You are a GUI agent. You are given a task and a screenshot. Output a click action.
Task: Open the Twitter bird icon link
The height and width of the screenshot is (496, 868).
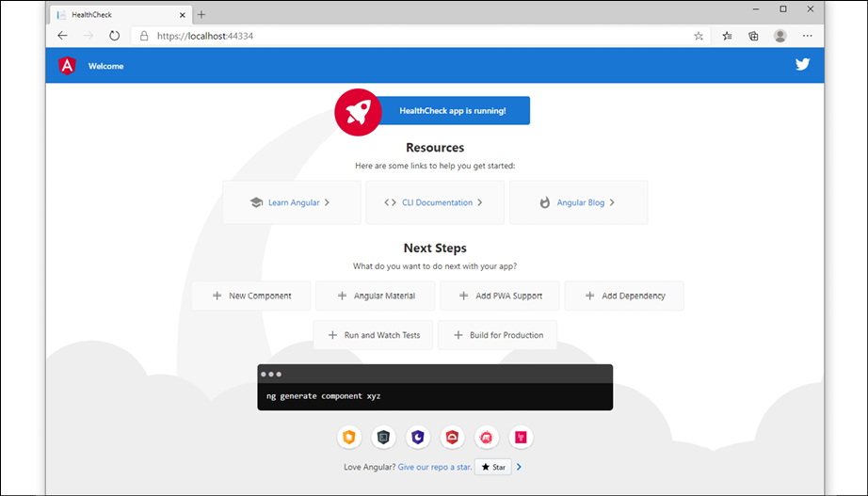coord(803,64)
